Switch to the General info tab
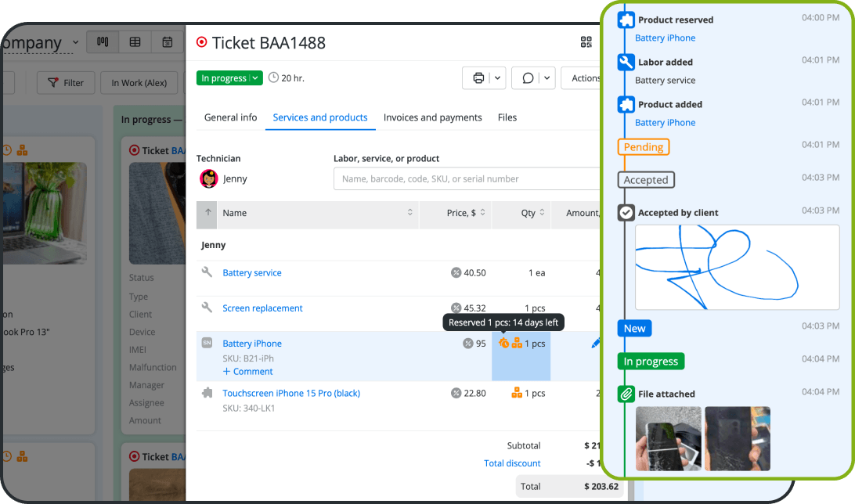Viewport: 855px width, 504px height. pyautogui.click(x=230, y=117)
